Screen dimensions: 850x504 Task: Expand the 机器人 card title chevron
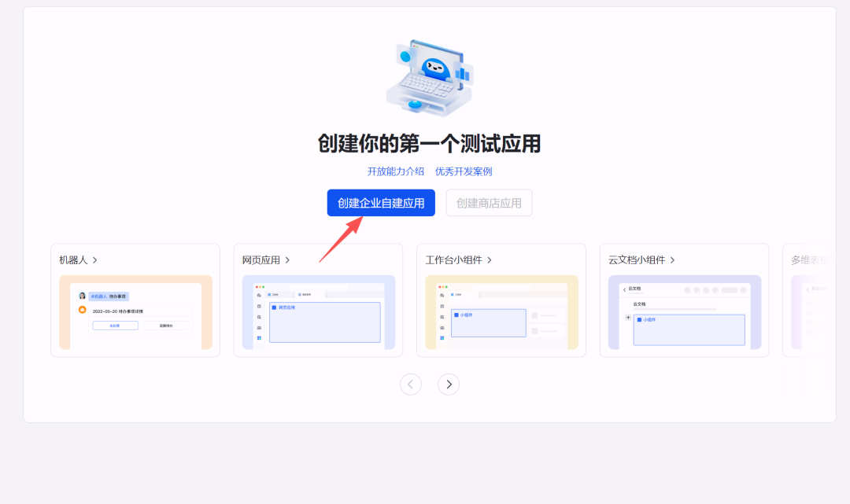95,260
